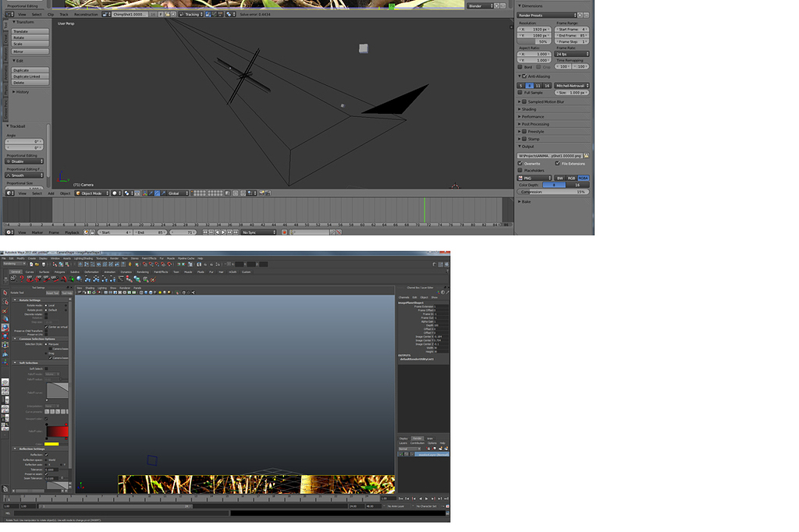Select the arrow Select tool in Maya's toolbox
Viewport: 799px width, 532px height.
coord(5,293)
